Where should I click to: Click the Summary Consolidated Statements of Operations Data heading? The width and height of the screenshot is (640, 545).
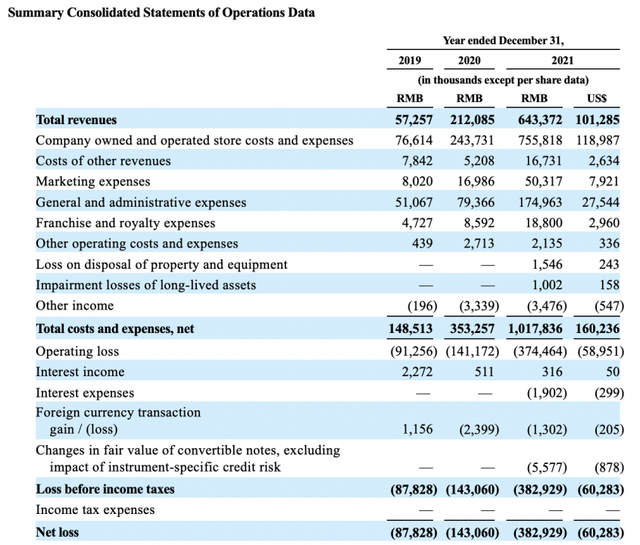click(x=161, y=13)
